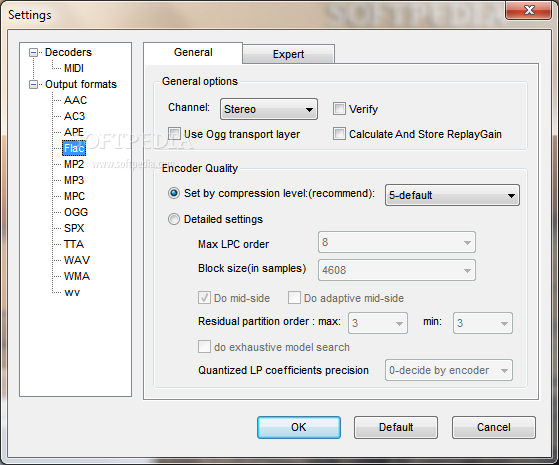Screen dimensions: 559x465
Task: Select the Flac output format
Action: tap(74, 148)
